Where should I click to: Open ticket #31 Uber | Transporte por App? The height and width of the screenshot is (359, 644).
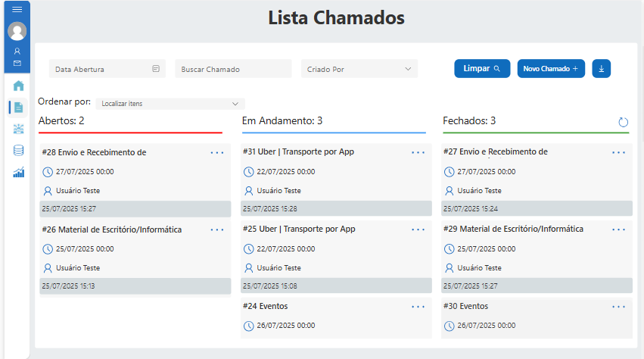coord(298,151)
